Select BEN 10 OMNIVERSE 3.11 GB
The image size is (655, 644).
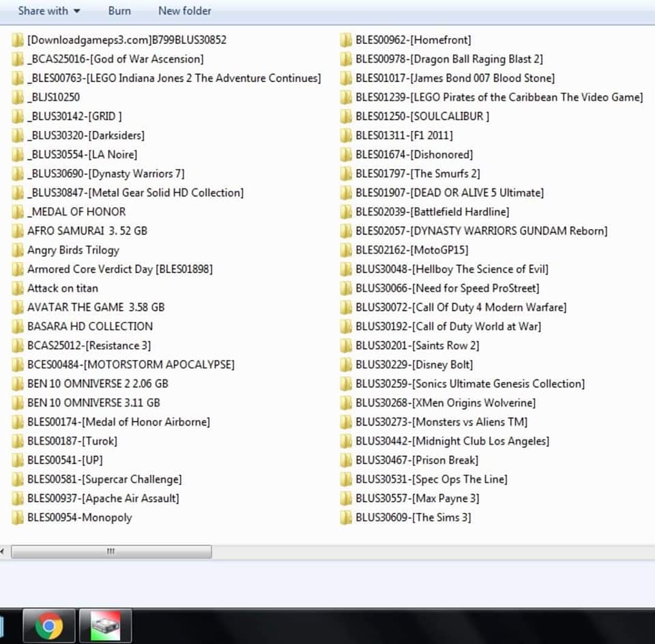(93, 403)
